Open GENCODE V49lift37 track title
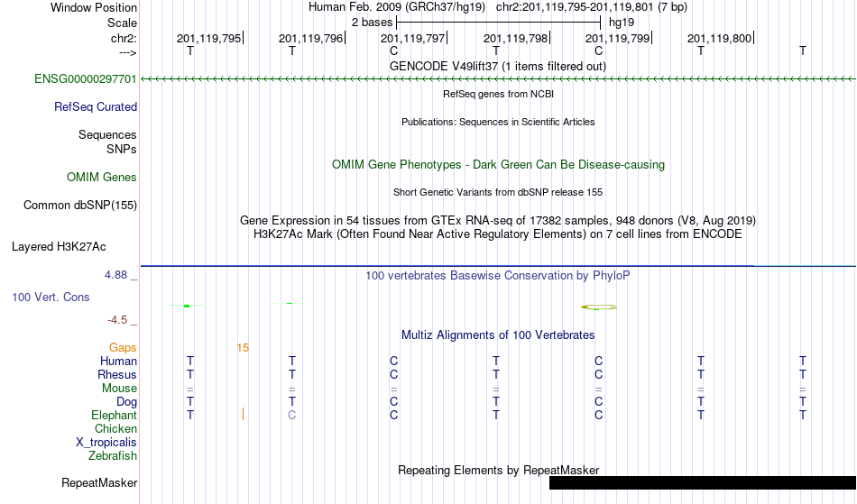Image resolution: width=857 pixels, height=504 pixels. coord(497,67)
